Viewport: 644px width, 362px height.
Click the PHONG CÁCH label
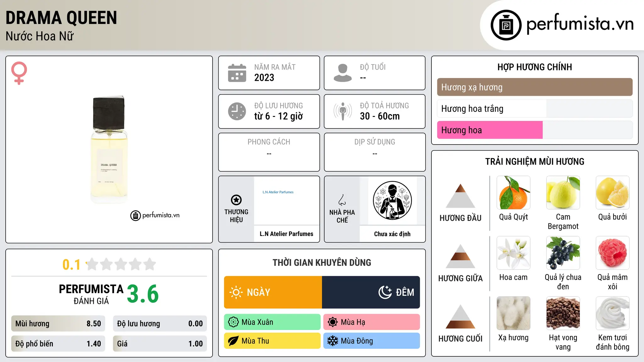pyautogui.click(x=269, y=142)
